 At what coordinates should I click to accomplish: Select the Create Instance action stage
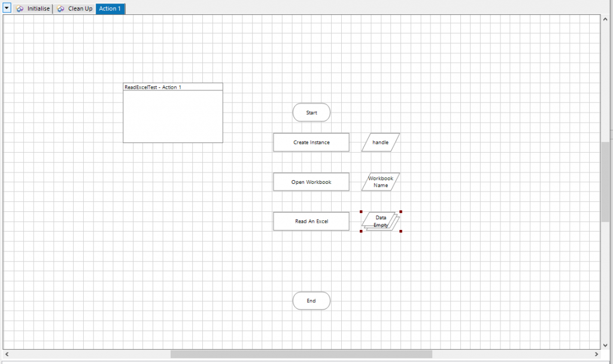pyautogui.click(x=311, y=142)
